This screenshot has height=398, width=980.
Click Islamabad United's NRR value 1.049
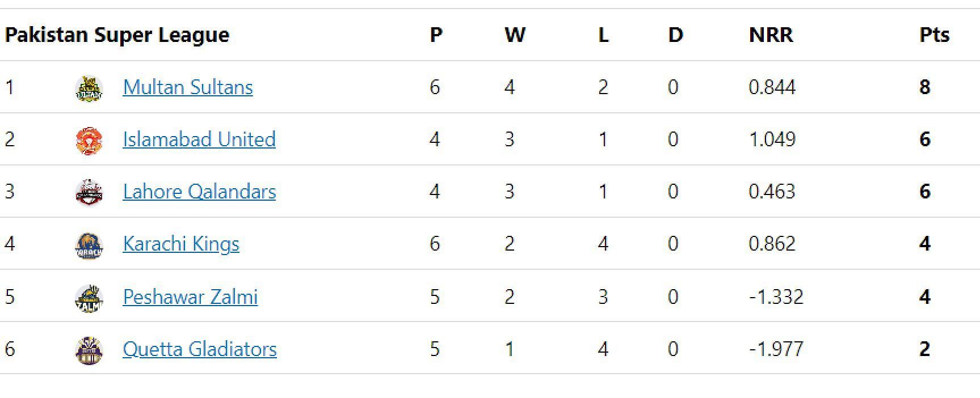click(x=772, y=139)
